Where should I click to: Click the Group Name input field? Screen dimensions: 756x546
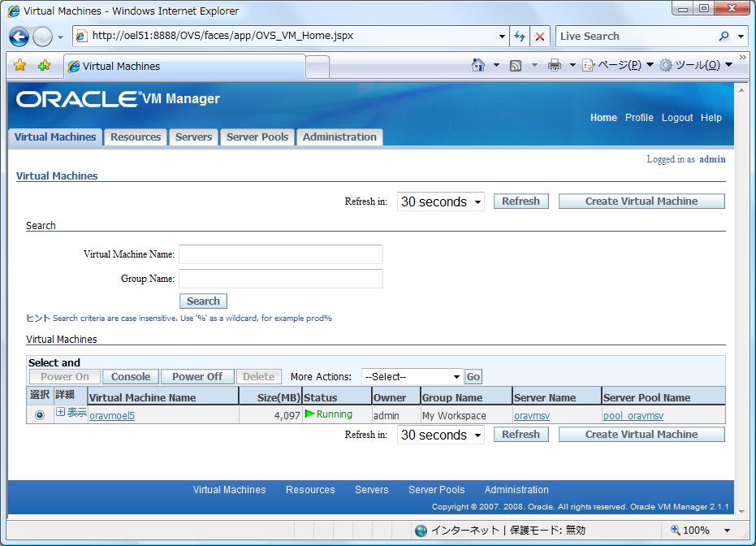coord(281,279)
